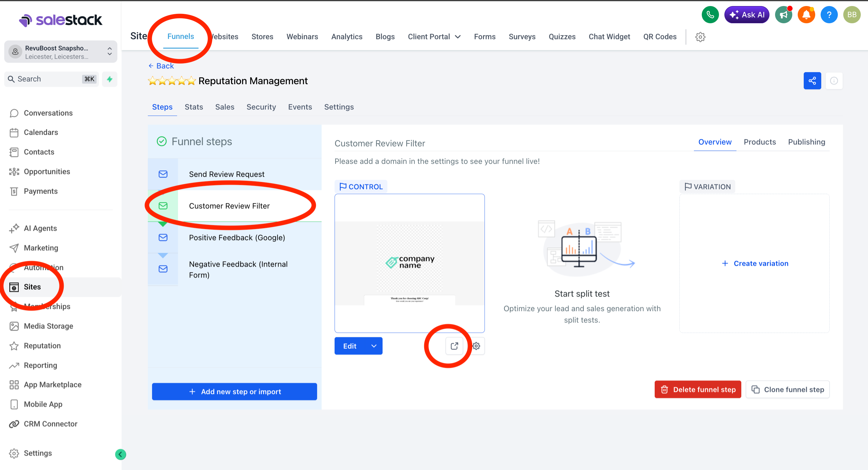Go Back to the funnels list
Screen dimensions: 868x470
tap(161, 66)
